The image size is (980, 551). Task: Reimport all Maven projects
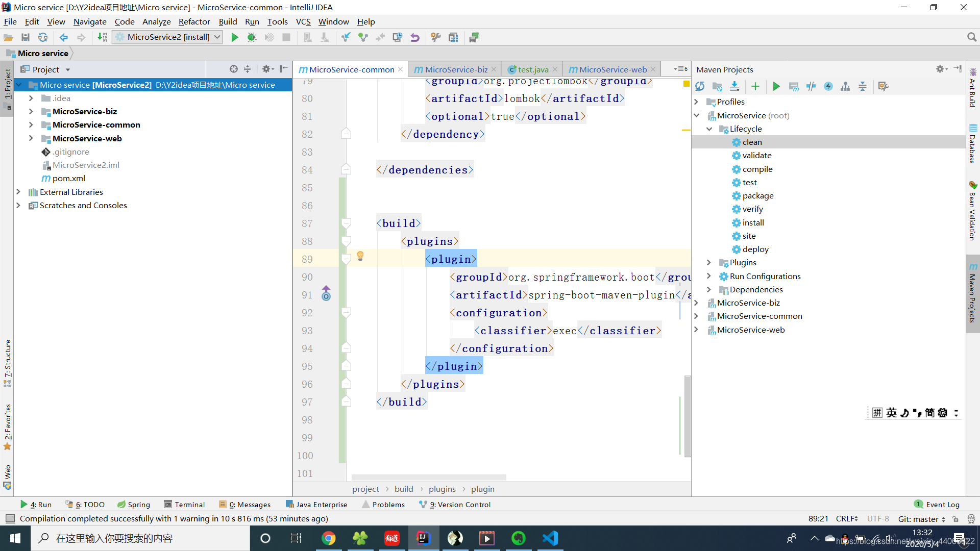(x=700, y=86)
